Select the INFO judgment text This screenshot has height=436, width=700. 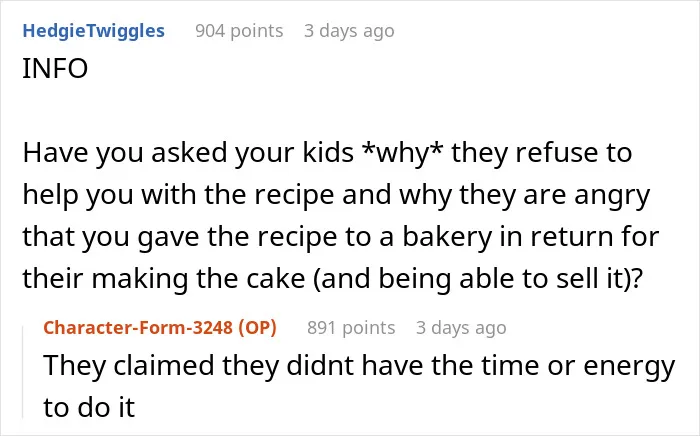pos(55,68)
